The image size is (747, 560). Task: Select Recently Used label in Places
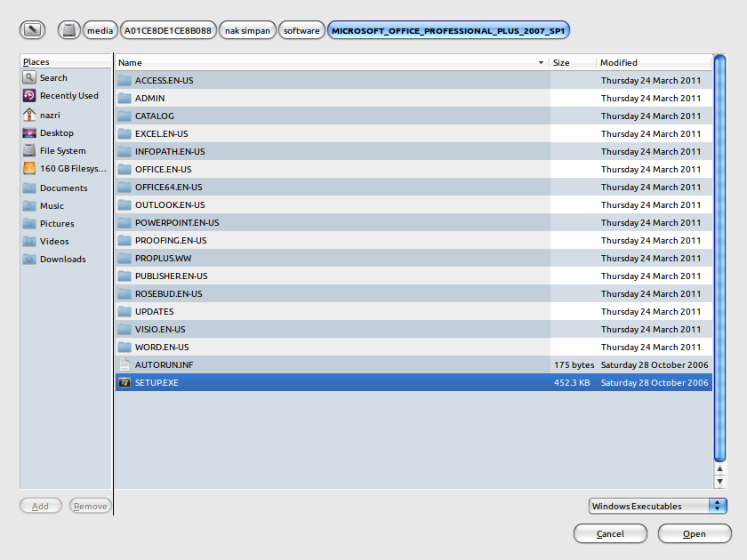69,95
